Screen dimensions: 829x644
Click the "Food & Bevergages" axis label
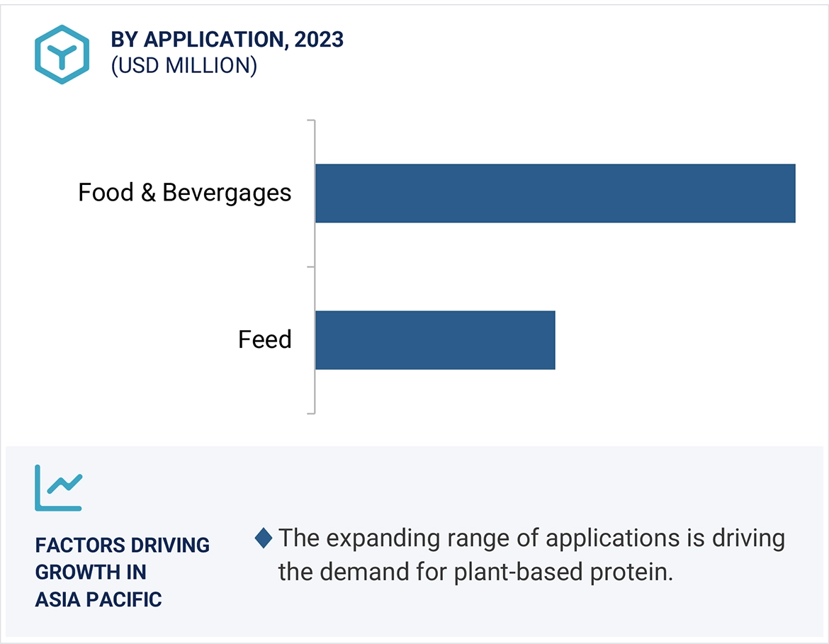click(184, 193)
